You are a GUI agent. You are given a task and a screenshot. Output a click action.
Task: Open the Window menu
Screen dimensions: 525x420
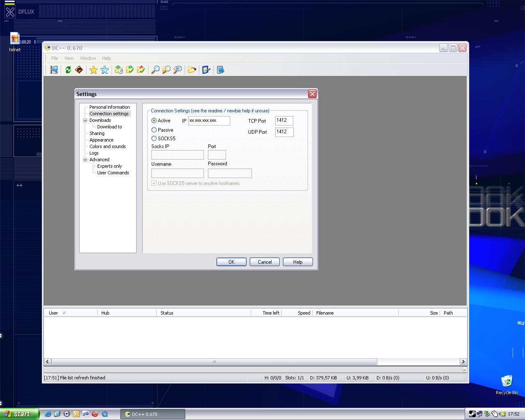pyautogui.click(x=88, y=58)
